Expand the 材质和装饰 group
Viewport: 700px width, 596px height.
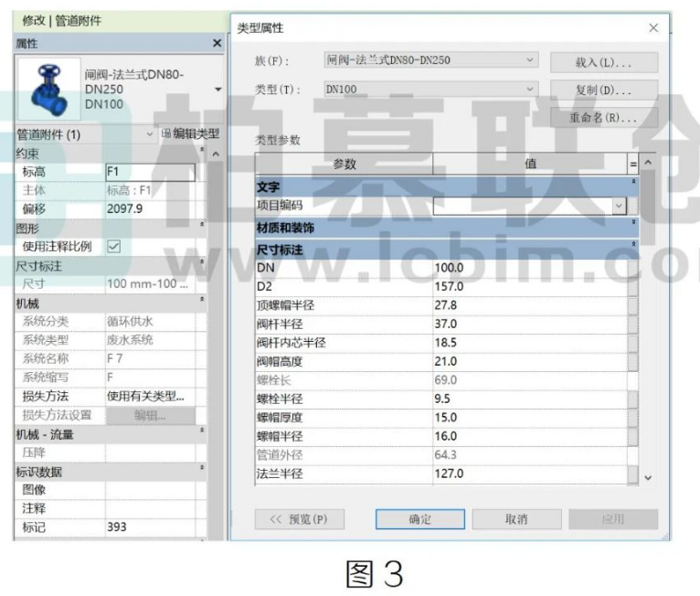click(633, 222)
